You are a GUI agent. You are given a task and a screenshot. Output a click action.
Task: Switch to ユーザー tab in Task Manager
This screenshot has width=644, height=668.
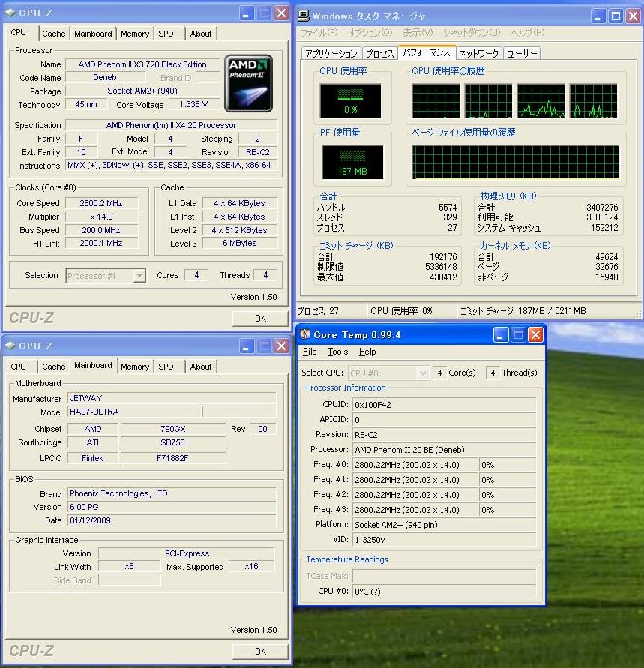[522, 53]
